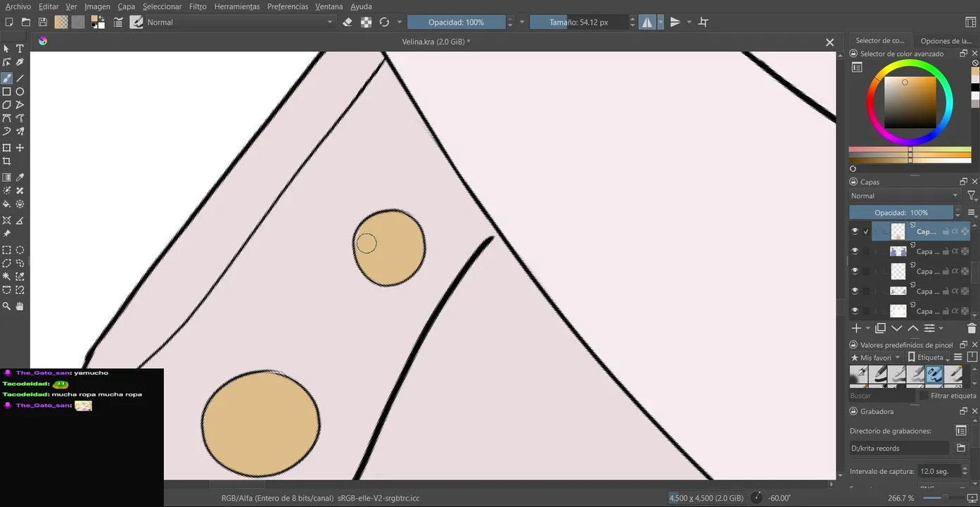Select the Transform tool
Viewport: 980px width, 507px height.
[x=6, y=148]
